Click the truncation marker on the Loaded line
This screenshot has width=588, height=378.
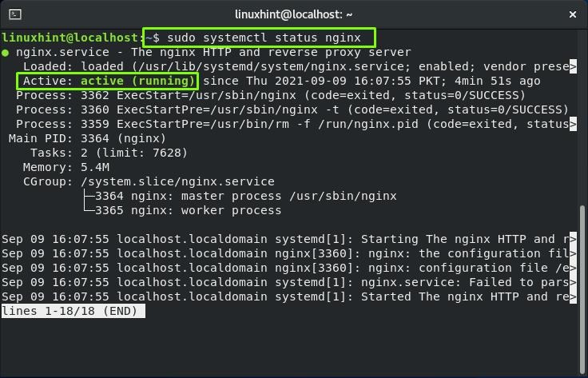click(x=573, y=67)
